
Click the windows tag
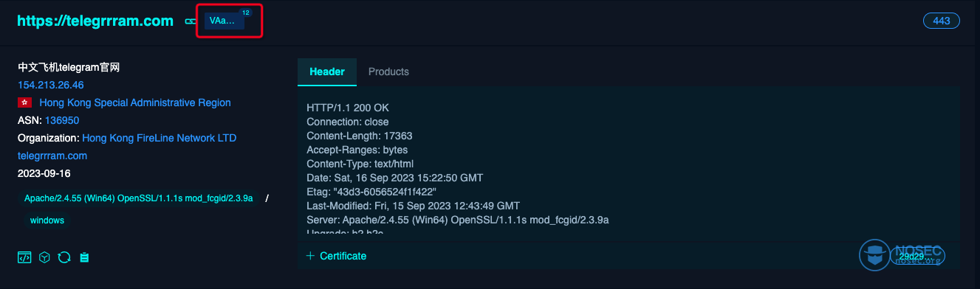coord(47,220)
